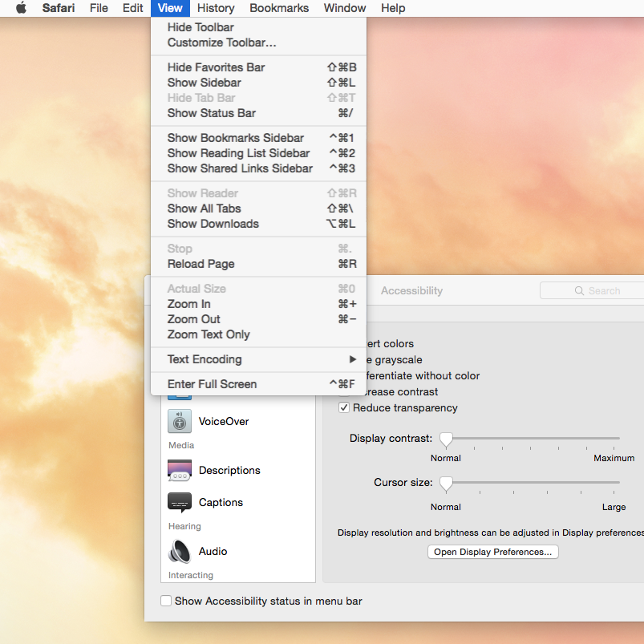Choose Show Sidebar
The image size is (644, 644).
259,83
